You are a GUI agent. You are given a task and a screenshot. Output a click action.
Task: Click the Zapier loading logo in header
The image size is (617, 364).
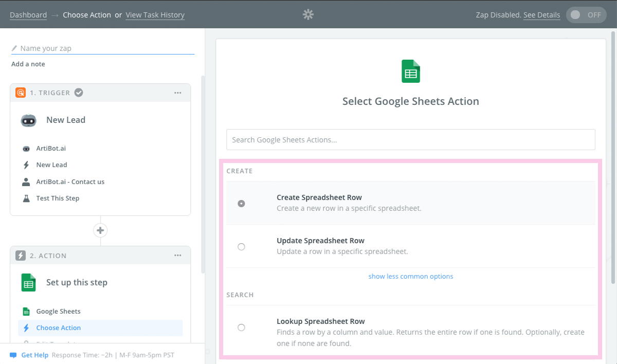308,15
